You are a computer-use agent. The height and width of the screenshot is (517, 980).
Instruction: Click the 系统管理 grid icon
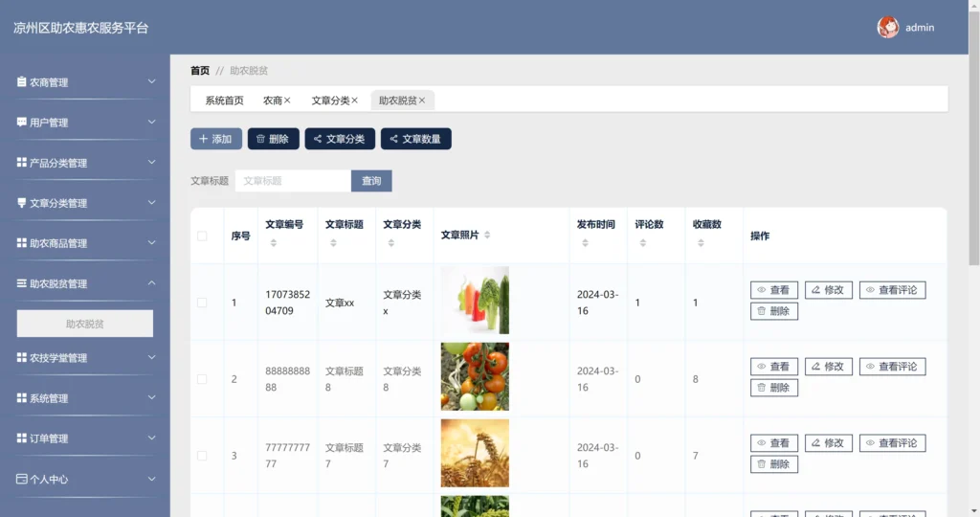click(21, 397)
